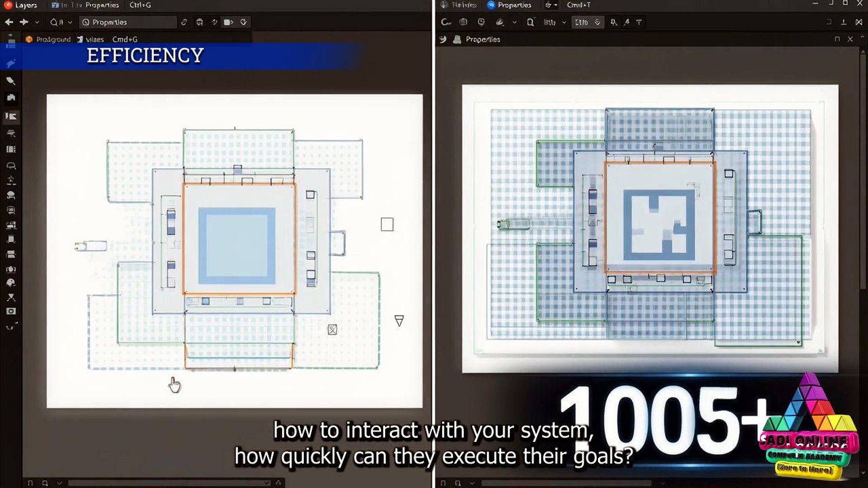This screenshot has height=488, width=868.
Task: Select the T text icon in the right toolbar
Action: pos(639,22)
